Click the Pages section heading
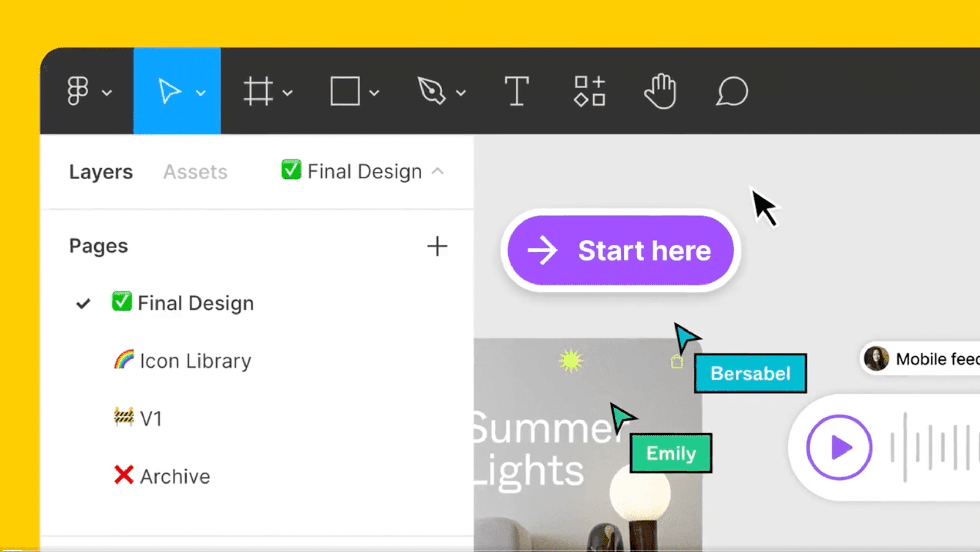The height and width of the screenshot is (552, 980). pos(99,246)
